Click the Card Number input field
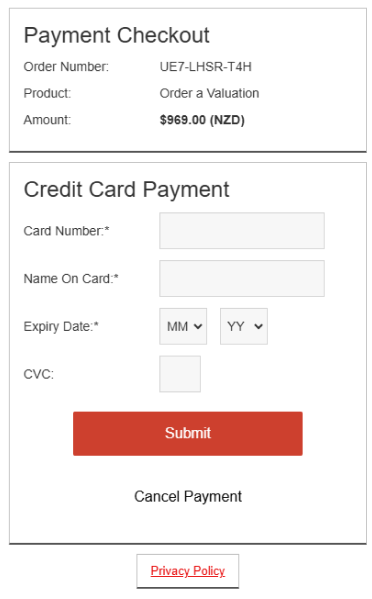This screenshot has height=599, width=372. pyautogui.click(x=242, y=231)
